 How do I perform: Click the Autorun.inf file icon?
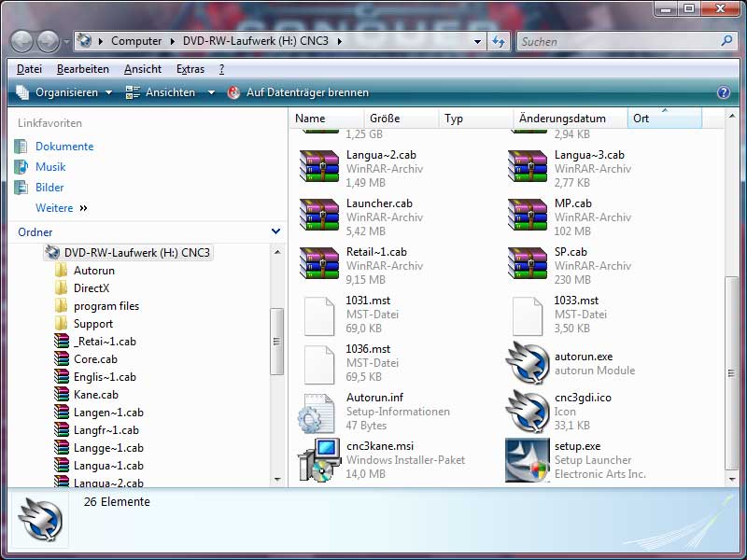pos(319,412)
